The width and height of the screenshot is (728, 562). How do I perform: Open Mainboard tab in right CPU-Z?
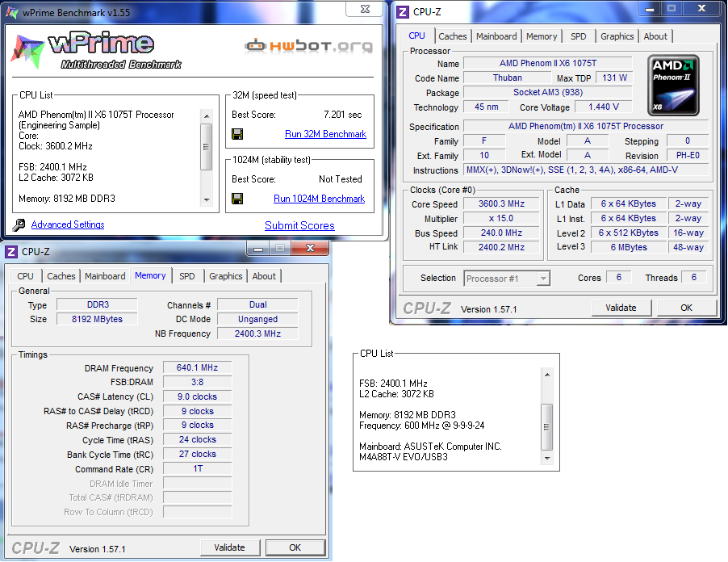pyautogui.click(x=496, y=36)
